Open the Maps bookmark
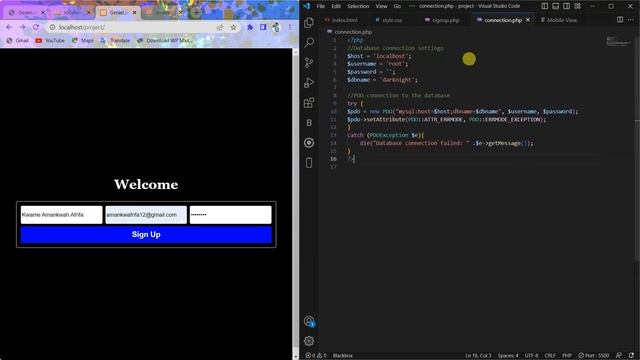 click(x=82, y=40)
